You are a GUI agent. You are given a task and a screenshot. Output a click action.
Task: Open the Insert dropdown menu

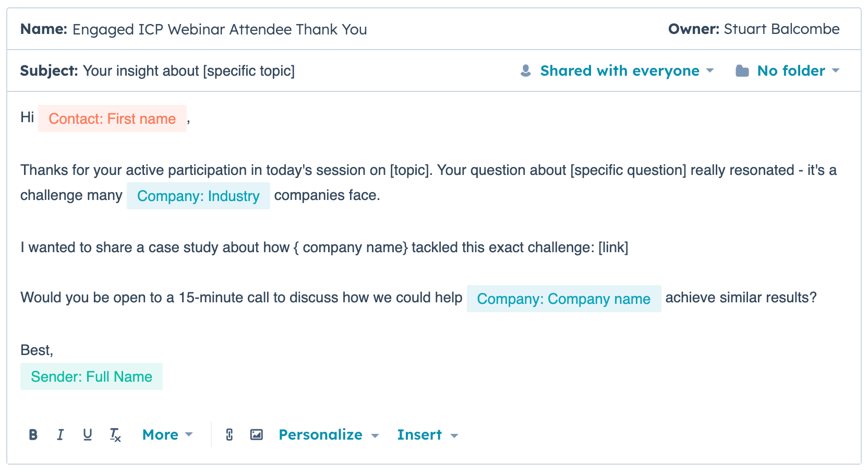(x=427, y=435)
